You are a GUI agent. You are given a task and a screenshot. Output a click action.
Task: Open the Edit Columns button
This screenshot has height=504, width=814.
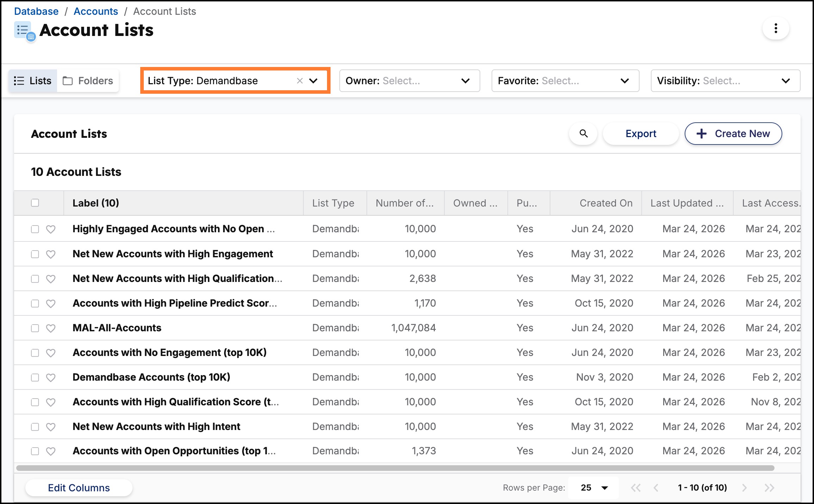[x=79, y=488]
